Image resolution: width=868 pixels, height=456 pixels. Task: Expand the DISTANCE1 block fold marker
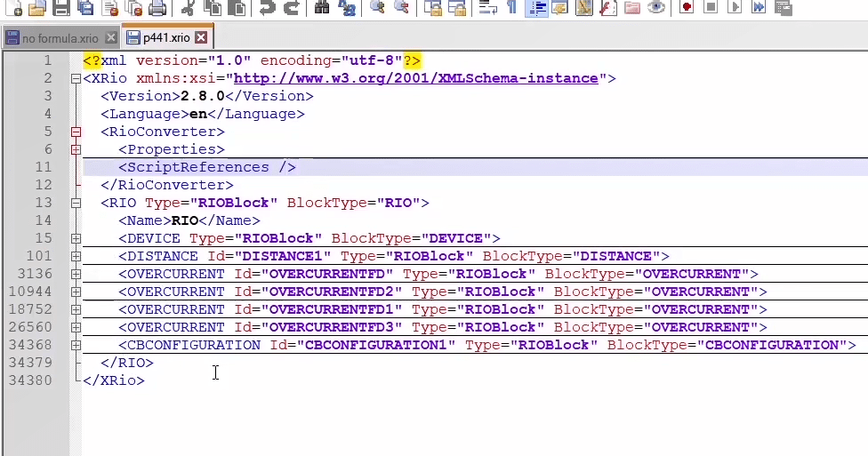pyautogui.click(x=76, y=256)
